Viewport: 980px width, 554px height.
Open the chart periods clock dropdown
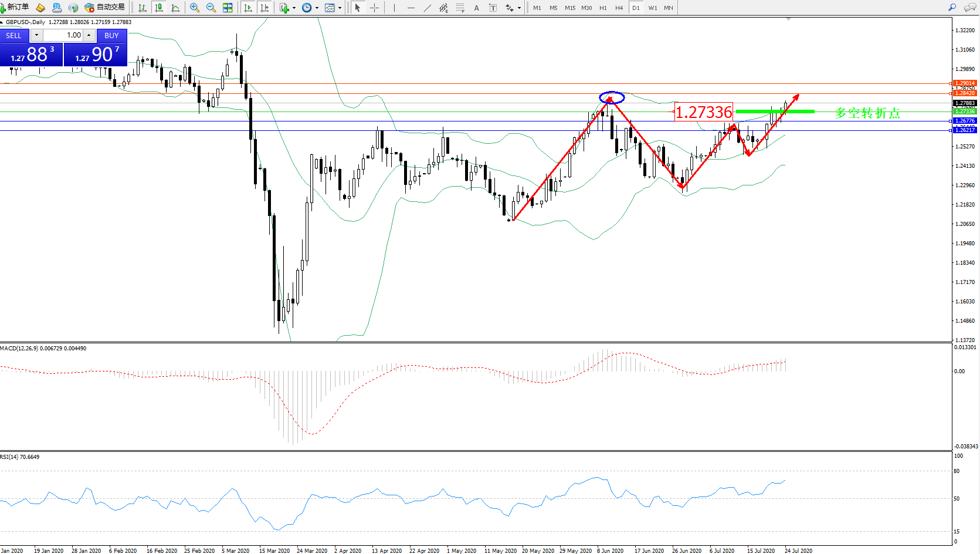point(317,8)
